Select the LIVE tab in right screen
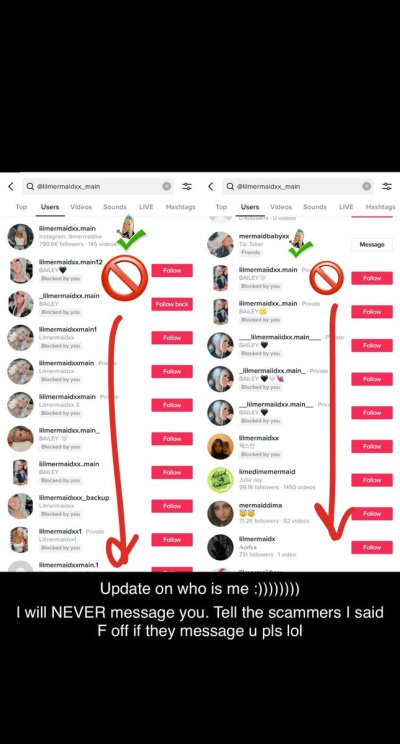The image size is (400, 744). [x=346, y=207]
